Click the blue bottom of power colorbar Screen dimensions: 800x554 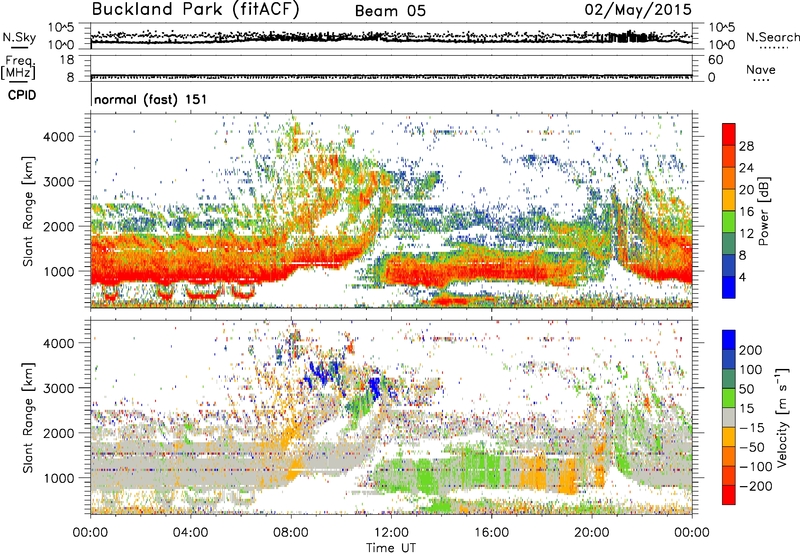[729, 287]
